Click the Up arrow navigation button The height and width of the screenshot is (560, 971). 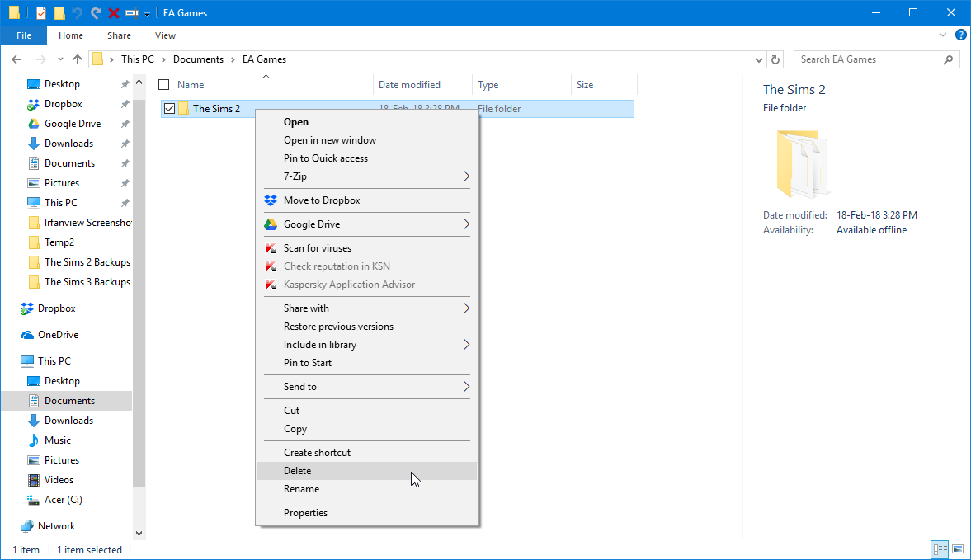coord(78,59)
